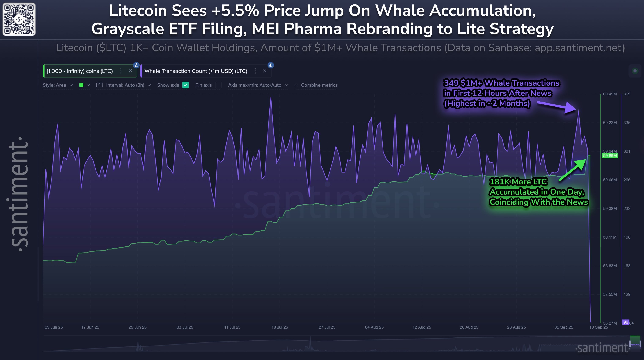
Task: Toggle Show axis off then verify axis hides
Action: (185, 85)
